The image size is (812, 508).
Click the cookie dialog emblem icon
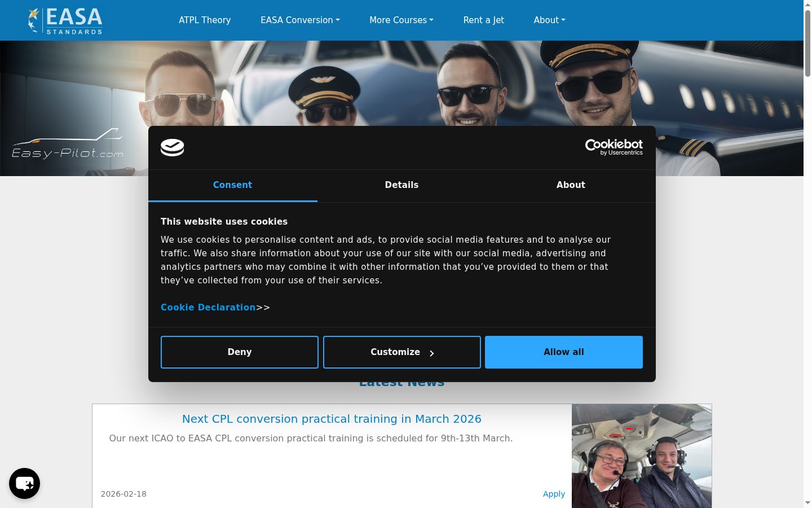point(172,147)
